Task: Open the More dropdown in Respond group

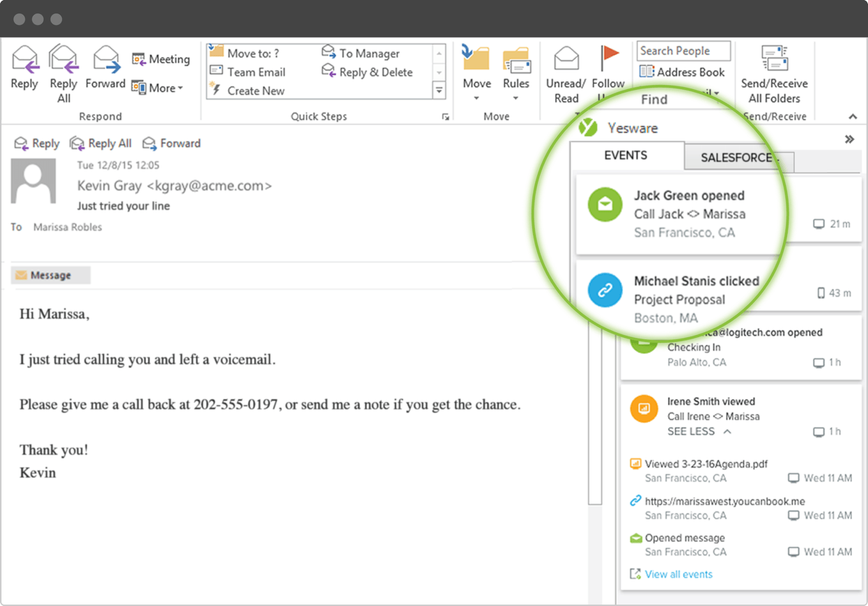Action: 158,88
